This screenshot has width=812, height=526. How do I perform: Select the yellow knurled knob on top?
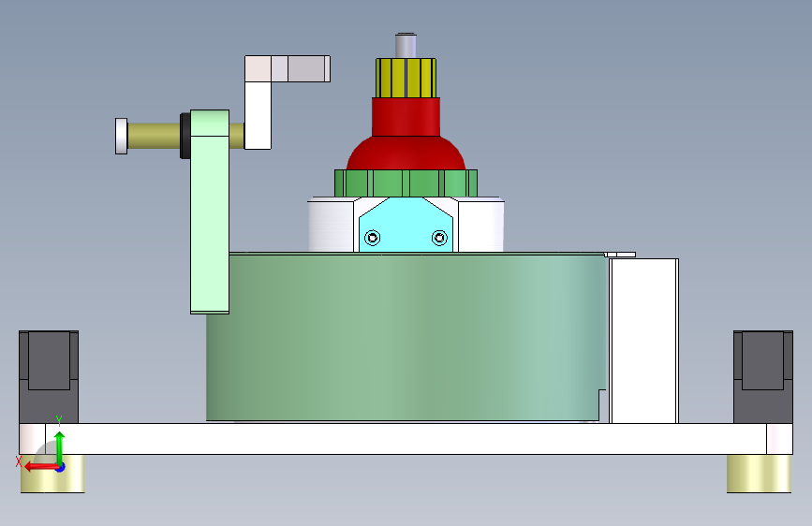click(x=406, y=79)
